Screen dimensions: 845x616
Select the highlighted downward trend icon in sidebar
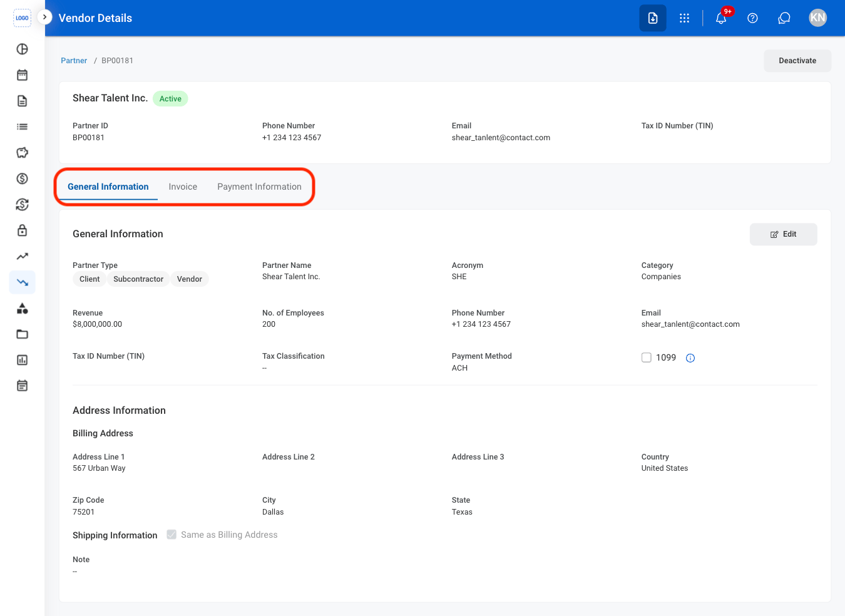pos(23,282)
